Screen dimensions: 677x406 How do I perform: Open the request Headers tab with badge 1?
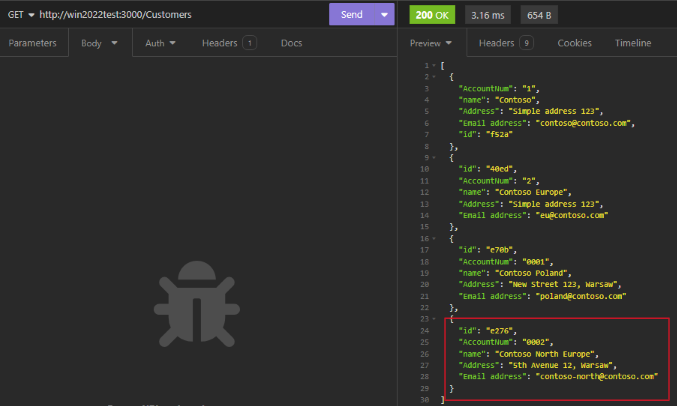(228, 43)
